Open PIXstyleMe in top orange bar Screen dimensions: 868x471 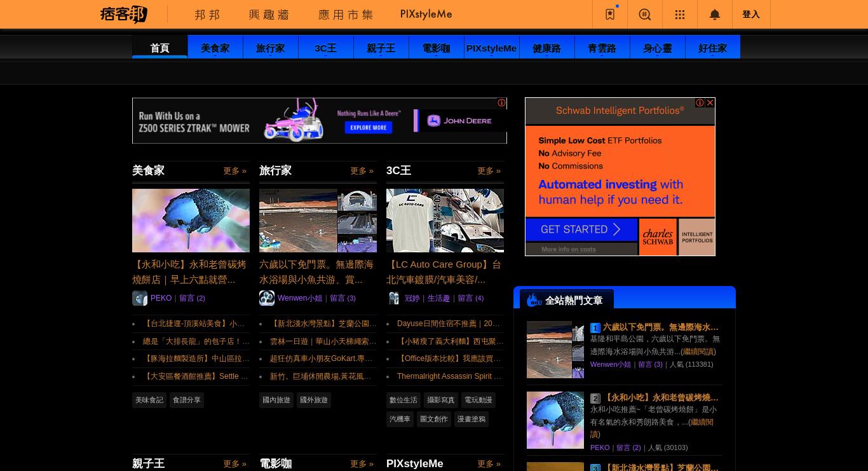[426, 14]
